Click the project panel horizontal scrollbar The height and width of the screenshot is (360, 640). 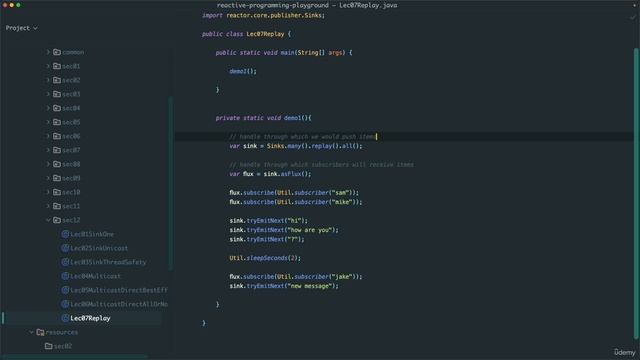tap(75, 357)
